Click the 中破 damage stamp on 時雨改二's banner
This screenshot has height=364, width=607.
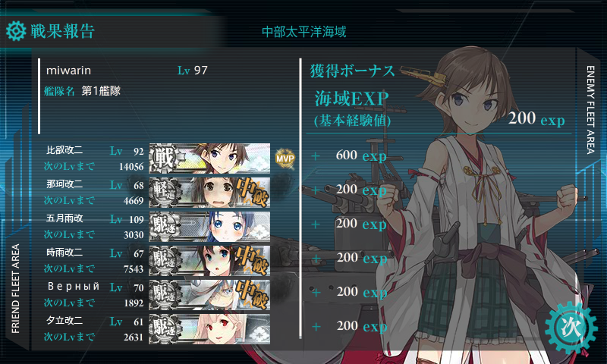(x=253, y=260)
